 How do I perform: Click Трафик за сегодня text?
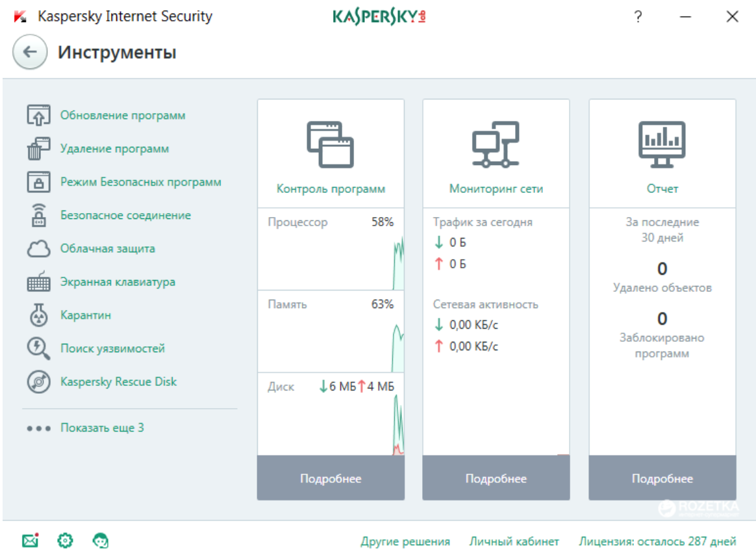483,222
